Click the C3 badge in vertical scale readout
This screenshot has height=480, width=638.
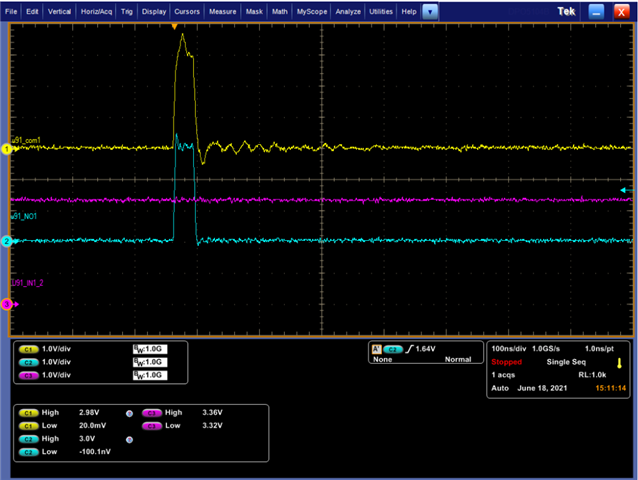[x=28, y=375]
